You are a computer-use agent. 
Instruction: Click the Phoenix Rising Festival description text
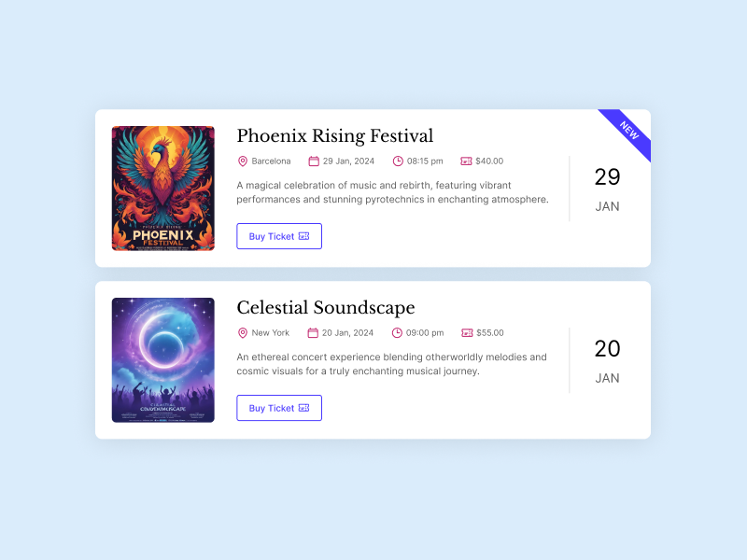point(392,192)
